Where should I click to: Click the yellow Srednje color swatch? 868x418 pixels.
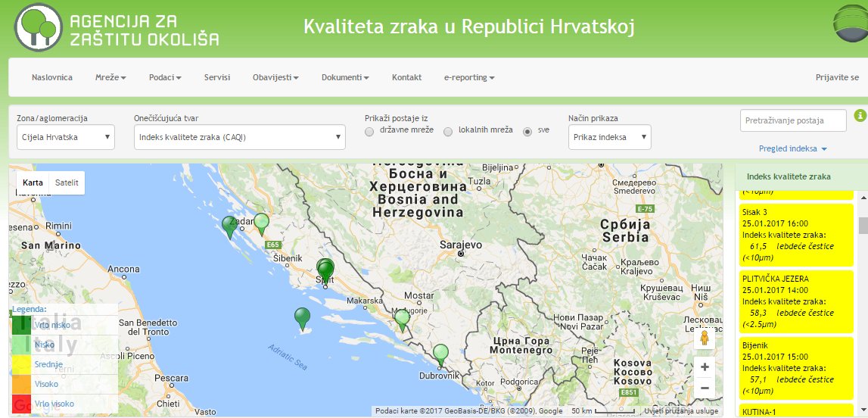22,364
